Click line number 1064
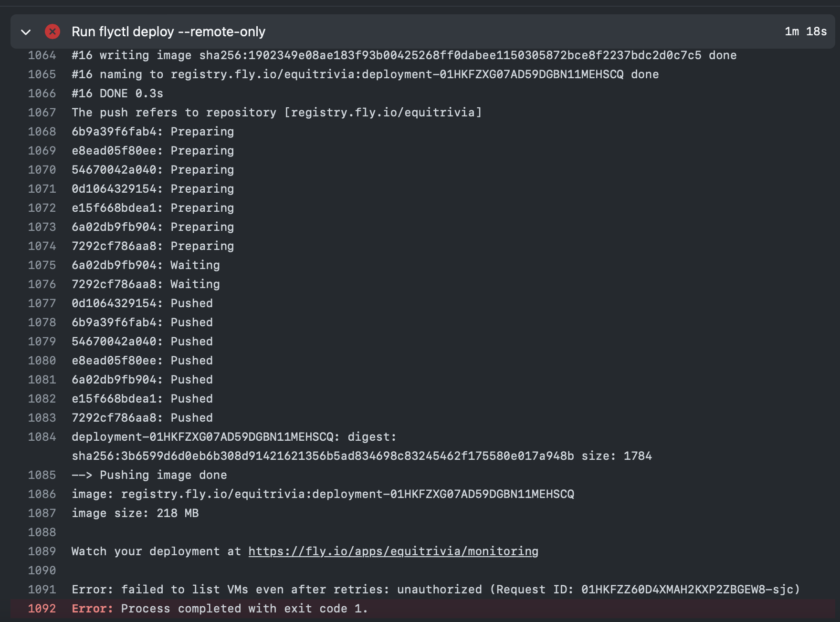This screenshot has width=840, height=622. (x=42, y=55)
